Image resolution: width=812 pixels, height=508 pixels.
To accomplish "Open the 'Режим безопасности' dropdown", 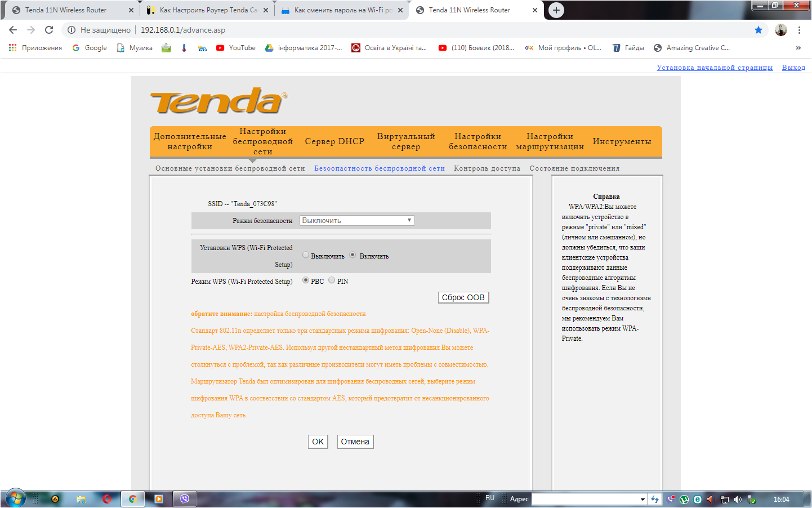I will [x=357, y=220].
